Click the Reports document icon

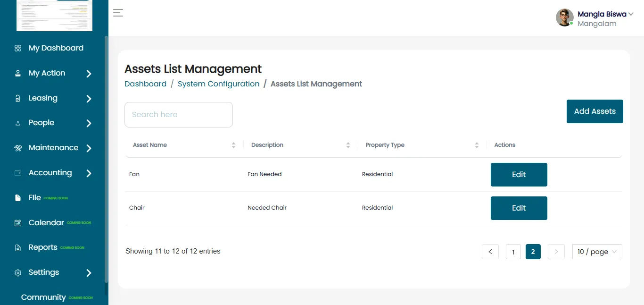coord(18,248)
